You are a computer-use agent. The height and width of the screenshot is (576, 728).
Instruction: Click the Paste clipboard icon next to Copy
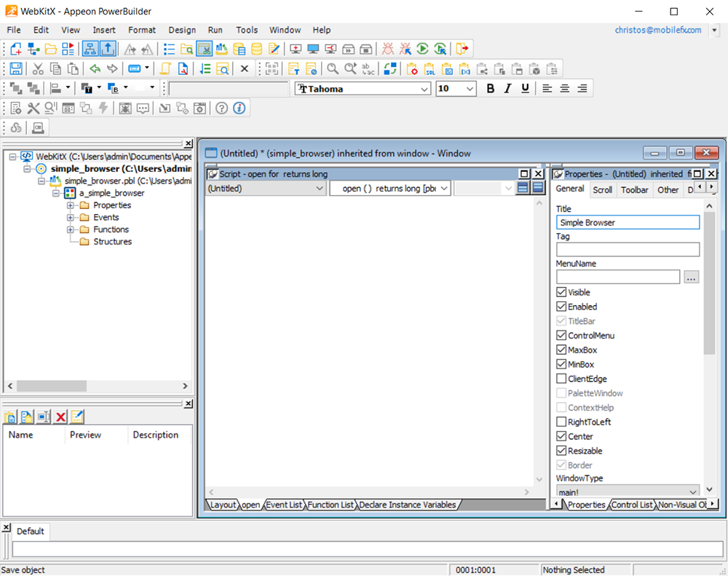point(73,69)
